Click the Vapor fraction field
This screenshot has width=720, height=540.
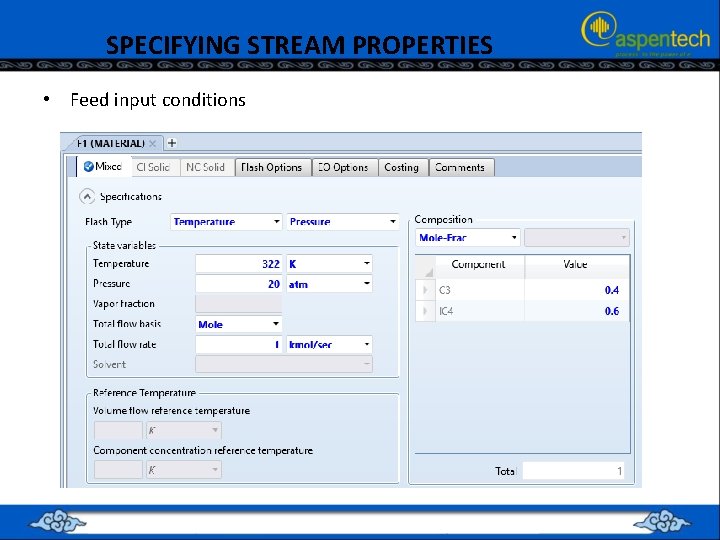click(239, 304)
